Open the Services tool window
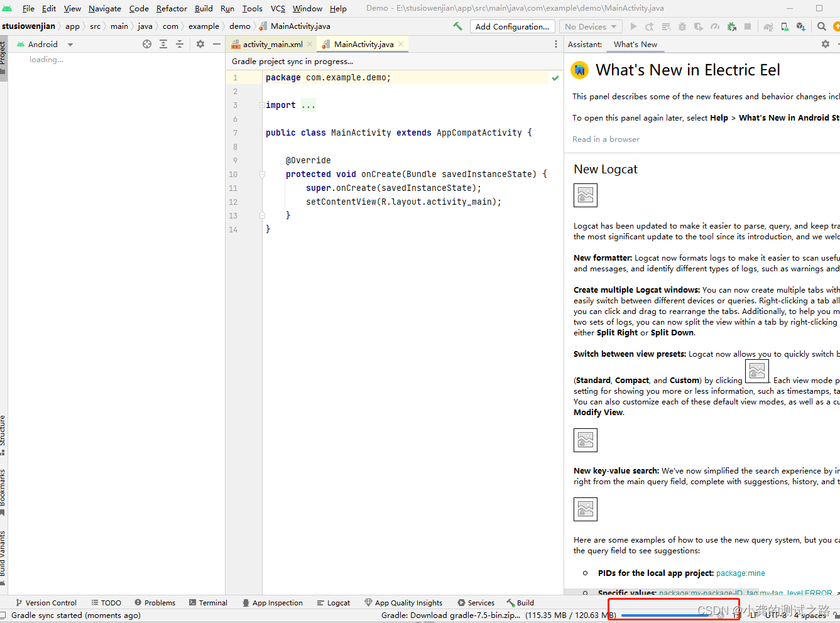Viewport: 840px width, 623px height. click(476, 602)
